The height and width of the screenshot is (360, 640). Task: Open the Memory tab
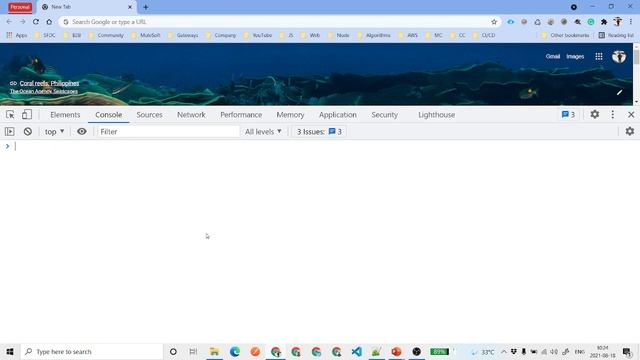(x=290, y=115)
